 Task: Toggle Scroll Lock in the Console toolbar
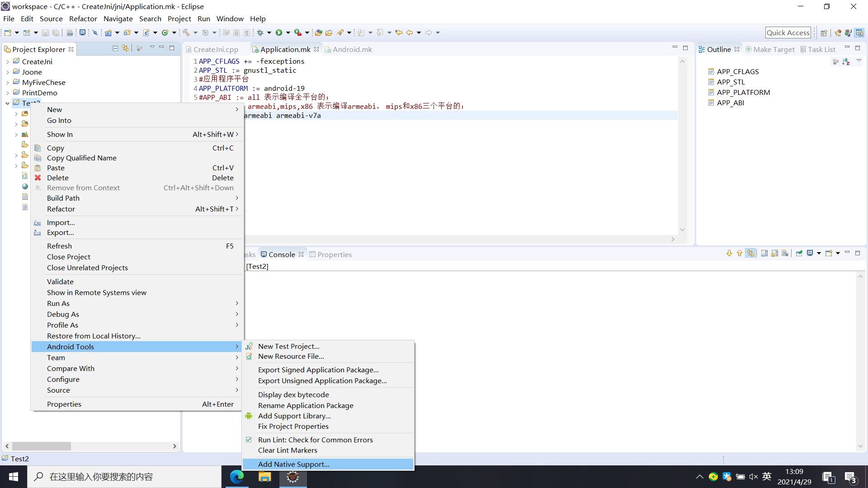click(774, 253)
